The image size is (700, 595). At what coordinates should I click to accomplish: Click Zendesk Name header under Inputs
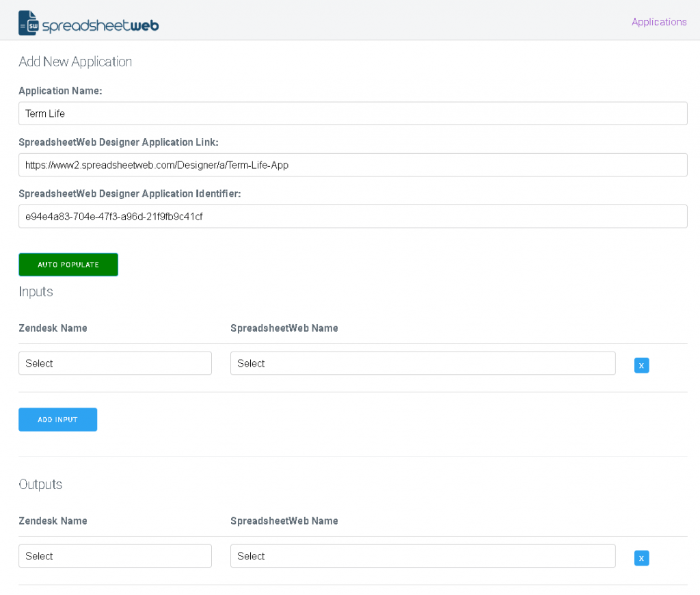pos(53,328)
